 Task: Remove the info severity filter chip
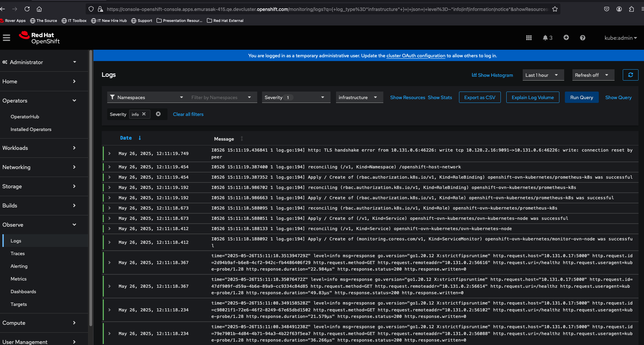(x=144, y=114)
